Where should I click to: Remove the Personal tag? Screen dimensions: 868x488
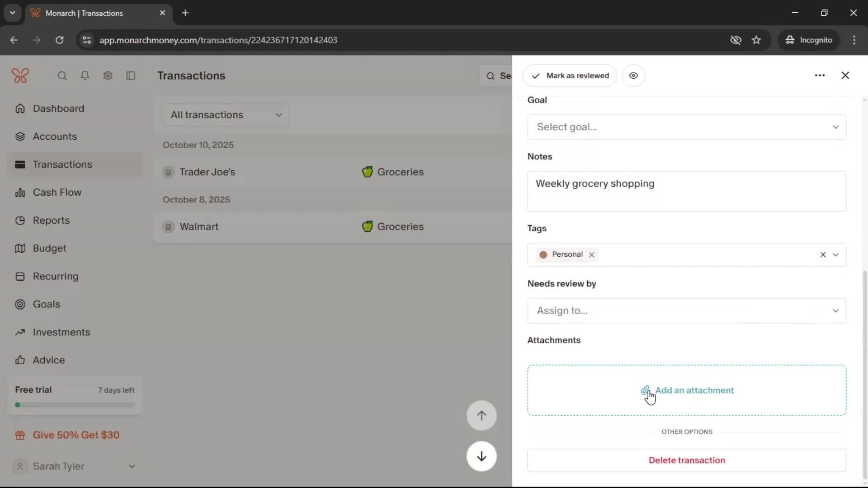591,255
